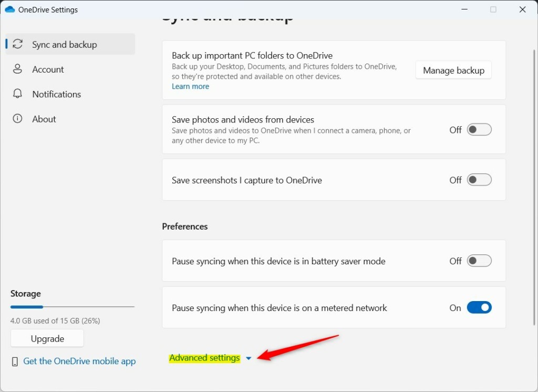
Task: Click the 'Off' label for screenshots setting
Action: click(456, 180)
